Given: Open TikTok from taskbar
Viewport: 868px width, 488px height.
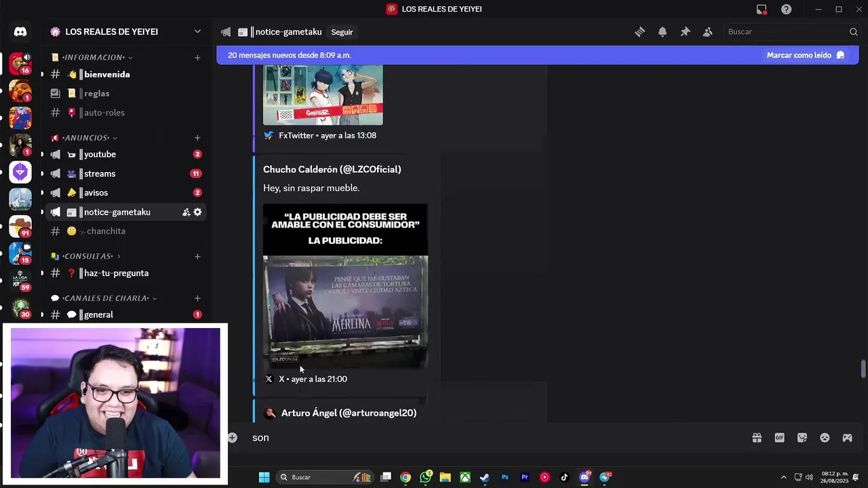Looking at the screenshot, I should 564,477.
